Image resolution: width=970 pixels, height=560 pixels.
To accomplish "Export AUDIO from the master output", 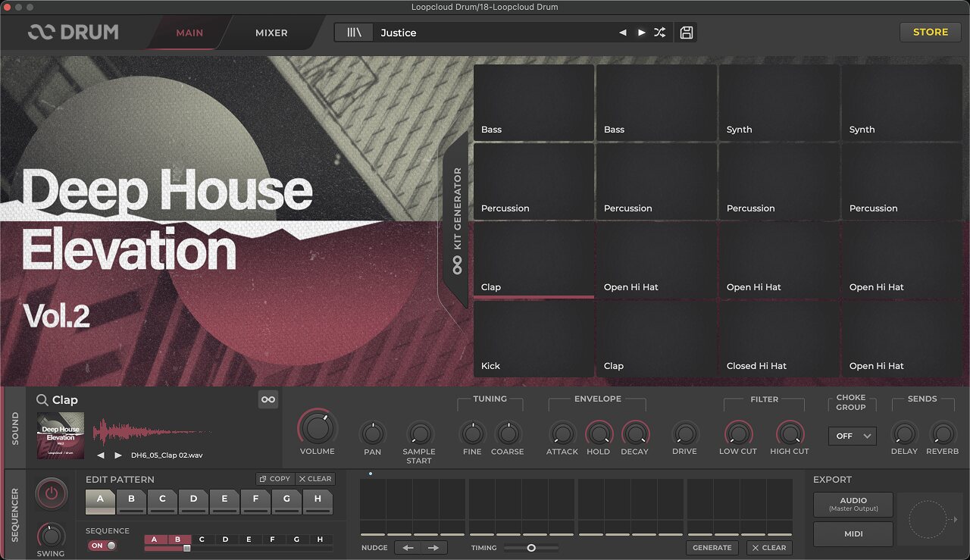I will point(853,505).
